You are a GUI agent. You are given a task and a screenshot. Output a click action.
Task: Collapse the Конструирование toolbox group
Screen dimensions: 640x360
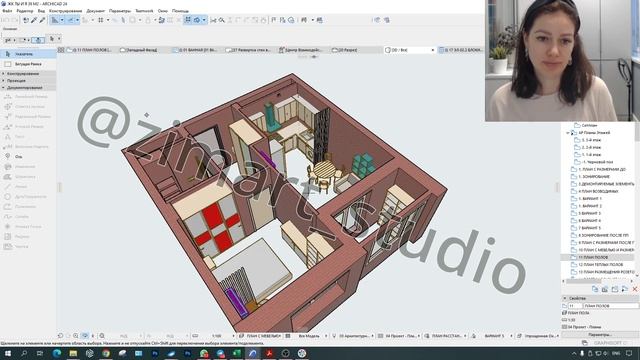(28, 73)
